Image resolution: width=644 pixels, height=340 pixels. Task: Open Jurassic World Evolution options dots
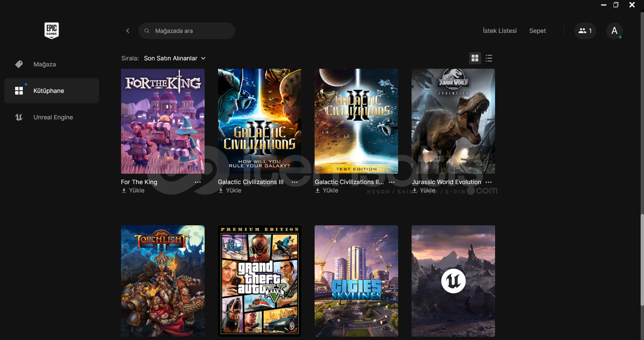point(489,182)
